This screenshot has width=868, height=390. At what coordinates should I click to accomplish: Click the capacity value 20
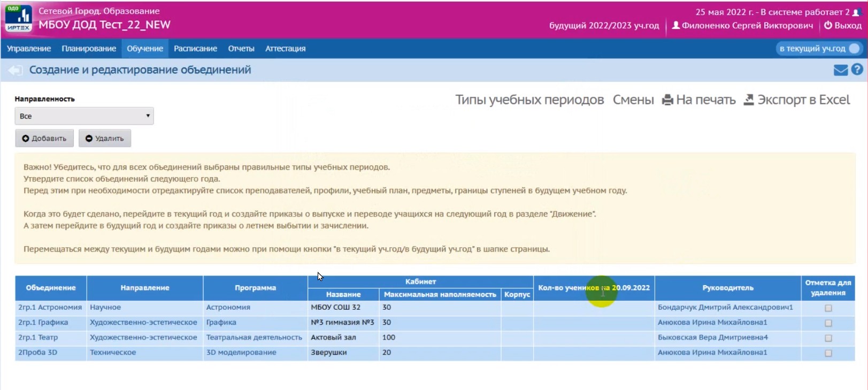(387, 353)
